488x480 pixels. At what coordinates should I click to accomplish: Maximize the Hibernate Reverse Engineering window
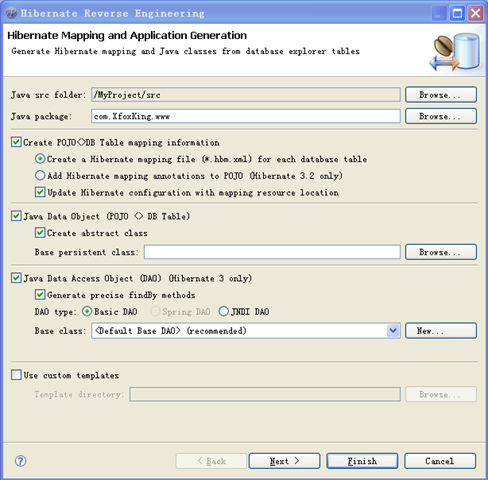pyautogui.click(x=457, y=13)
